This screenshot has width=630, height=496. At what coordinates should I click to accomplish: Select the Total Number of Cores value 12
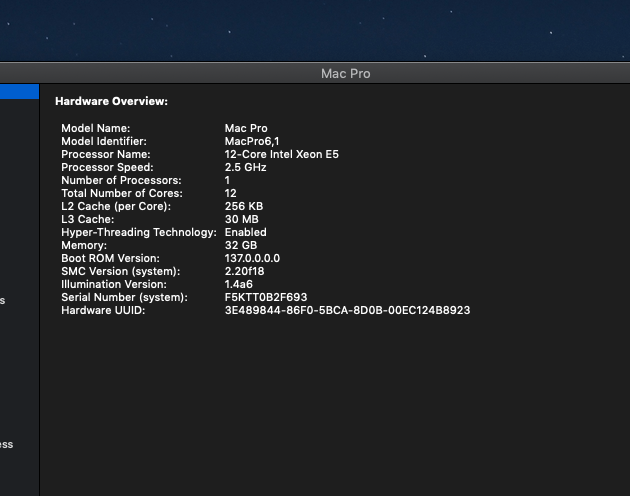pyautogui.click(x=231, y=193)
